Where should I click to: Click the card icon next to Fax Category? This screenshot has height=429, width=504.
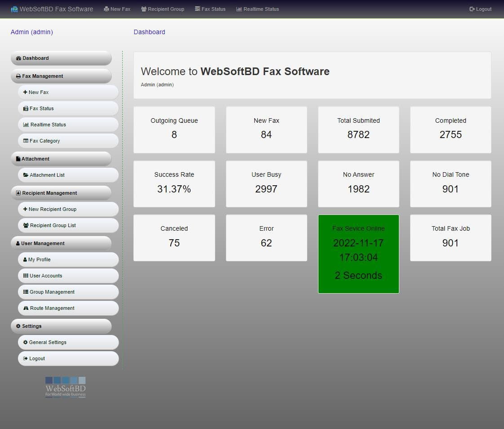click(26, 141)
